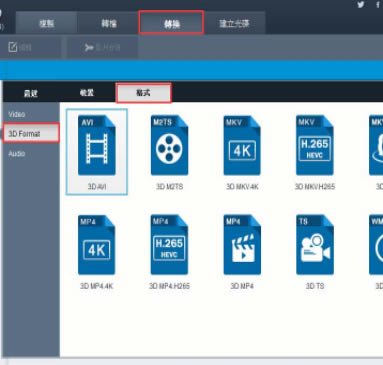Click the "3D MKV.4K" label text

click(x=242, y=187)
